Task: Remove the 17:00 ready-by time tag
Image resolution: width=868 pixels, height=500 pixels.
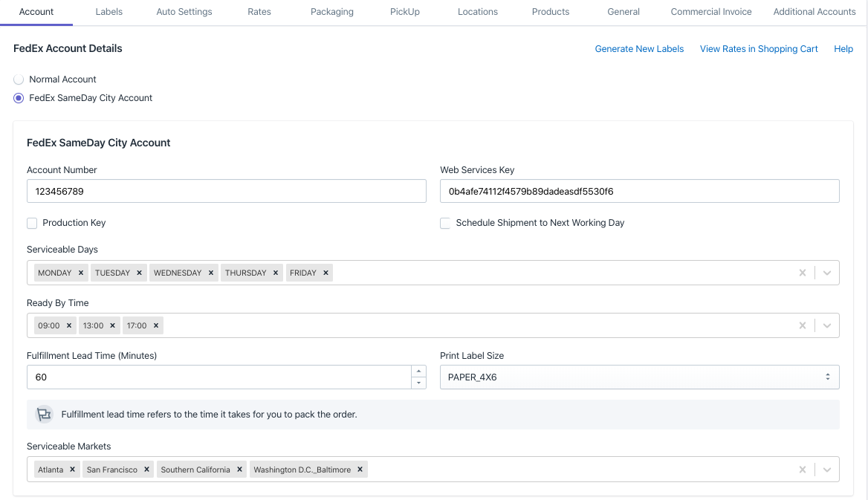Action: pos(156,325)
